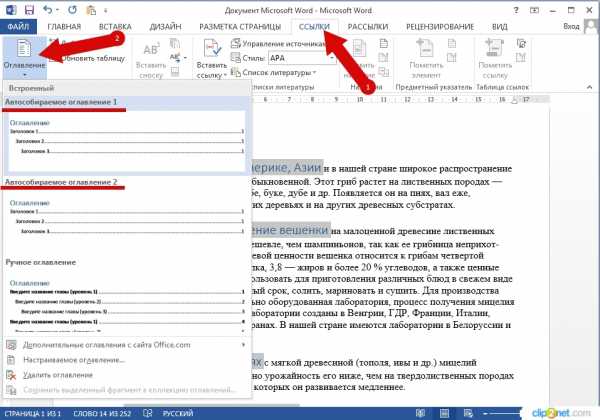Screen dimensions: 600x420
Task: Open the ФАЙЛ tab
Action: [18, 26]
